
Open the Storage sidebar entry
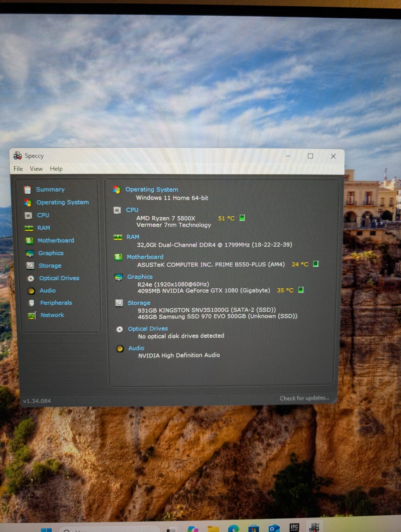[x=50, y=265]
